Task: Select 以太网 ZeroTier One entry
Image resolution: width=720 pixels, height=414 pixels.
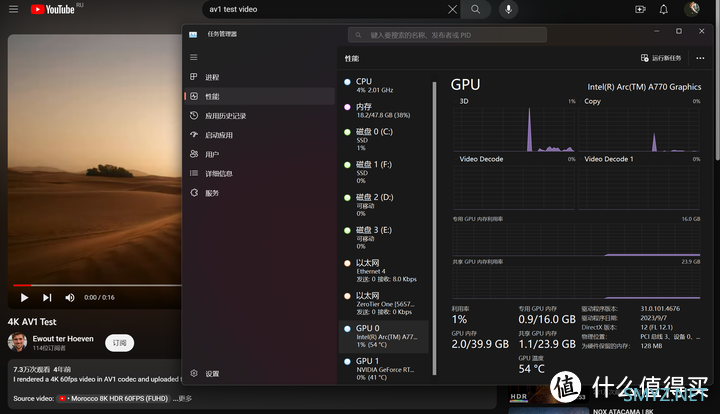Action: [x=384, y=303]
